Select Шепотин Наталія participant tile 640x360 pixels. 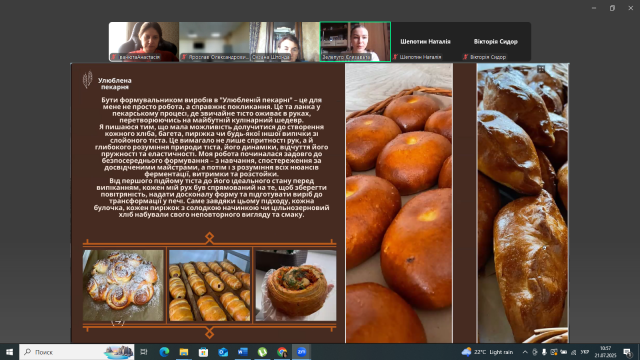(x=425, y=42)
